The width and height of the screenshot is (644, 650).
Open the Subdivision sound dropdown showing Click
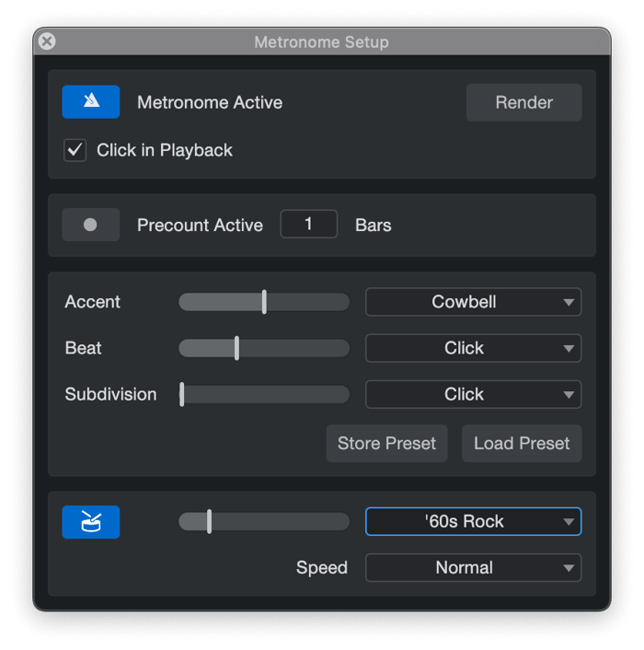(474, 394)
